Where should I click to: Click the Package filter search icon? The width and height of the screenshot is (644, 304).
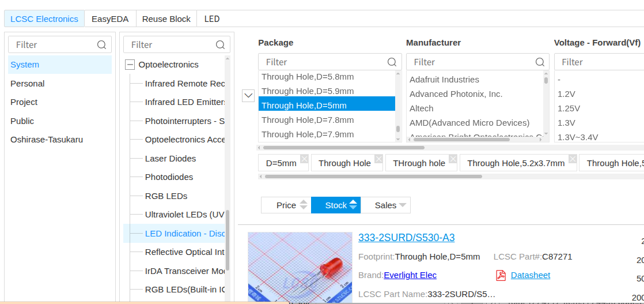(x=392, y=62)
